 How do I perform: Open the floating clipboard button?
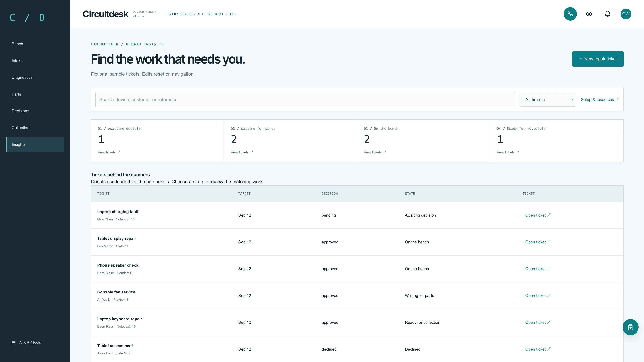point(630,327)
